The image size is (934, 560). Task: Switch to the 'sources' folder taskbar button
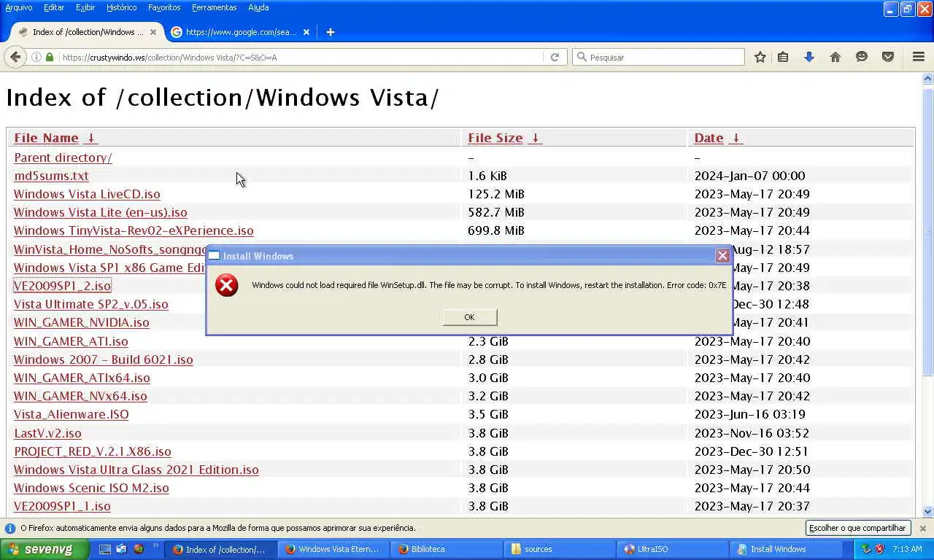(x=560, y=549)
